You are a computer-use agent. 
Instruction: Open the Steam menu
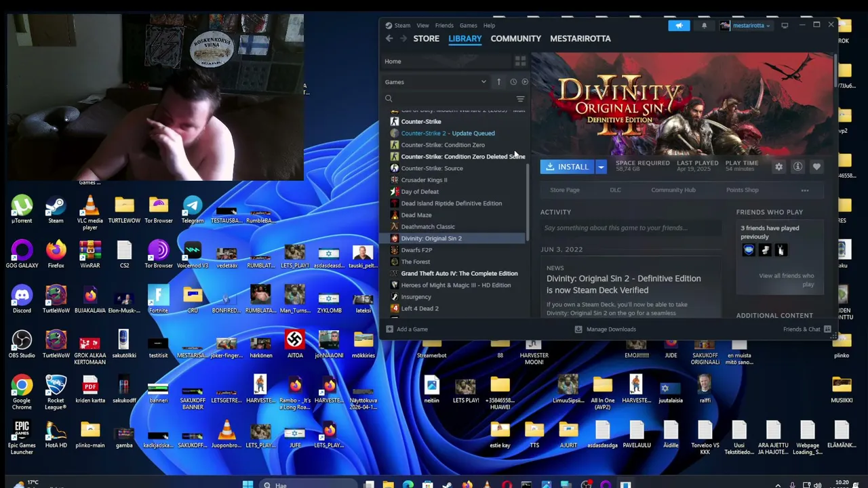(398, 26)
